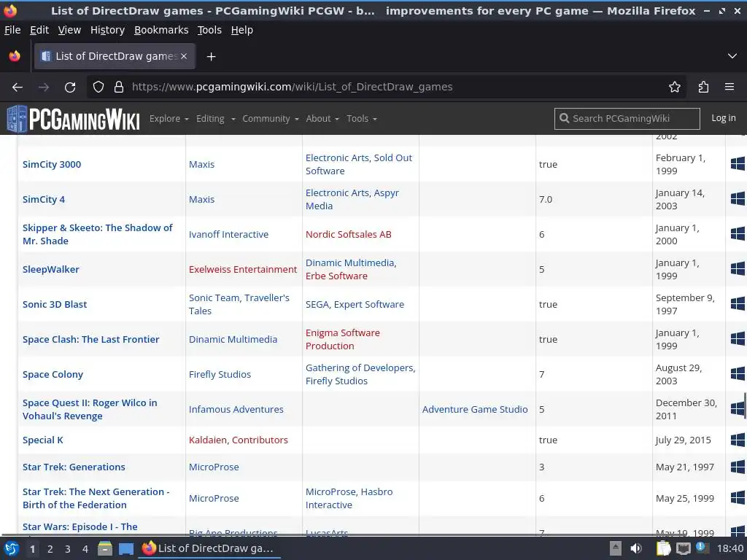Click Windows icon in Skipper & Skeeto row

click(738, 234)
